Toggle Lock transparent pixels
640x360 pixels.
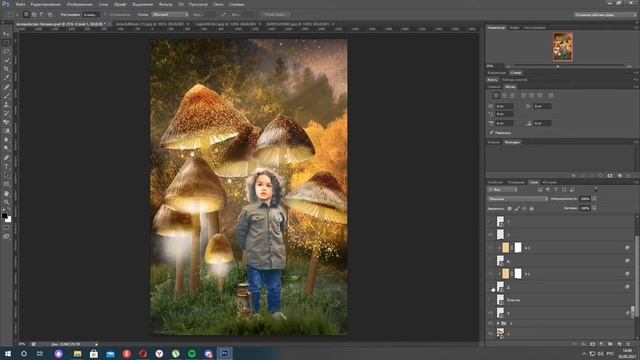[509, 209]
